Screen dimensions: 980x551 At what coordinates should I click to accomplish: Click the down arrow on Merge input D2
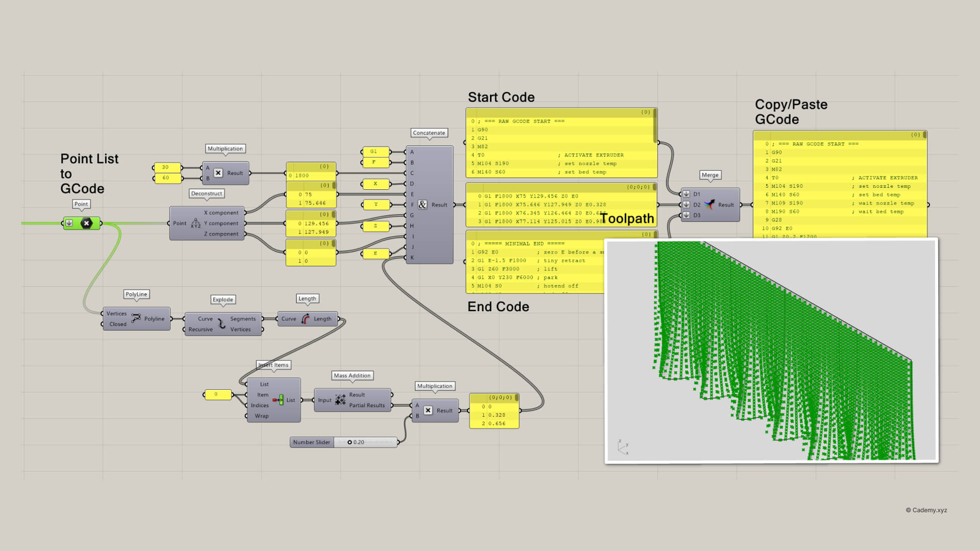[687, 205]
